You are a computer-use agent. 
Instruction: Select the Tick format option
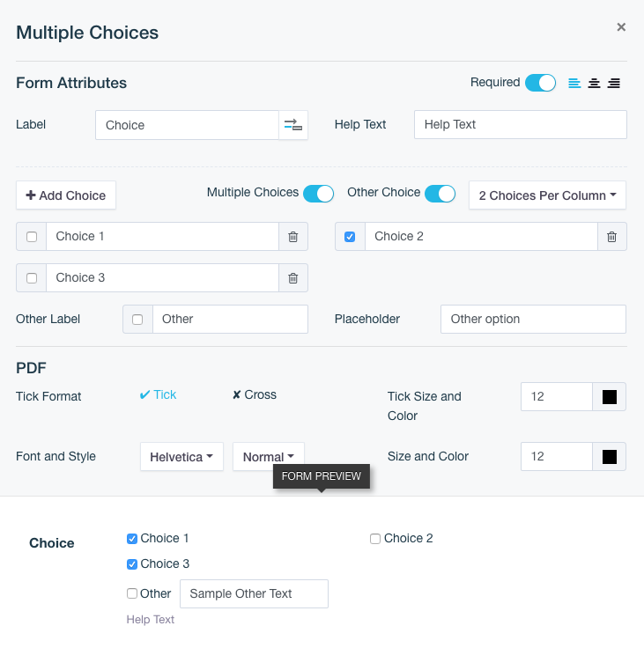point(159,395)
